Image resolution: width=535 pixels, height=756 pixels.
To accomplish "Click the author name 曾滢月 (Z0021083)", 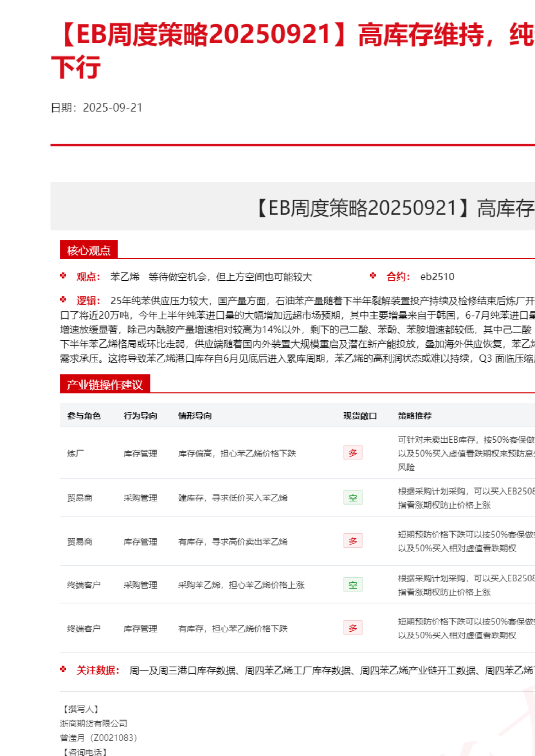I will tap(98, 738).
